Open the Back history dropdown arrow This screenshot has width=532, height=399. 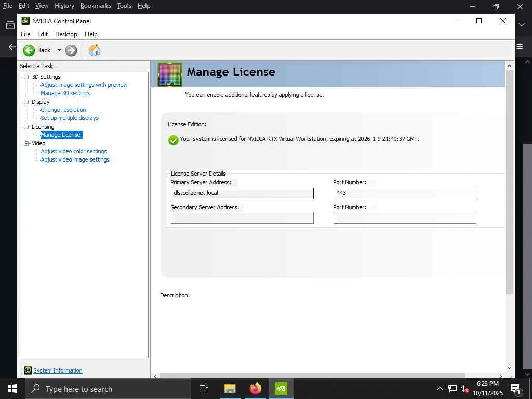(x=59, y=50)
